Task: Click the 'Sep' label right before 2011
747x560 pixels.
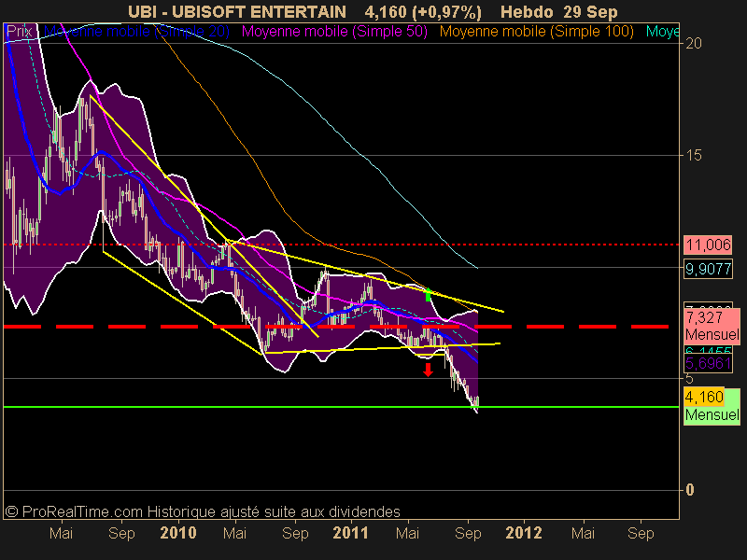Action: point(295,533)
